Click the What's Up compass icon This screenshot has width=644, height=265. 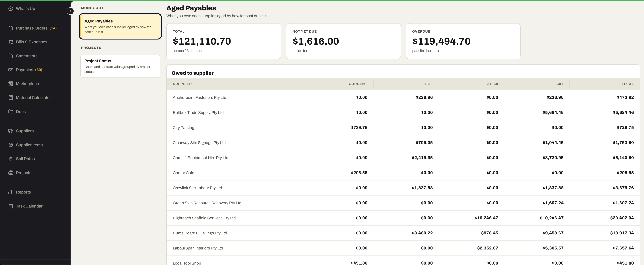pyautogui.click(x=11, y=8)
